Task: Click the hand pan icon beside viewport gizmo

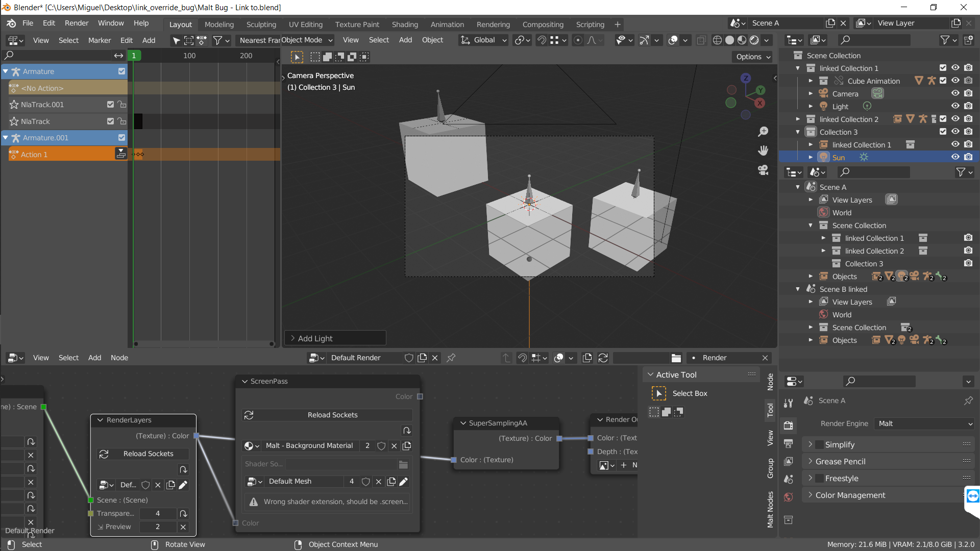Action: (763, 151)
